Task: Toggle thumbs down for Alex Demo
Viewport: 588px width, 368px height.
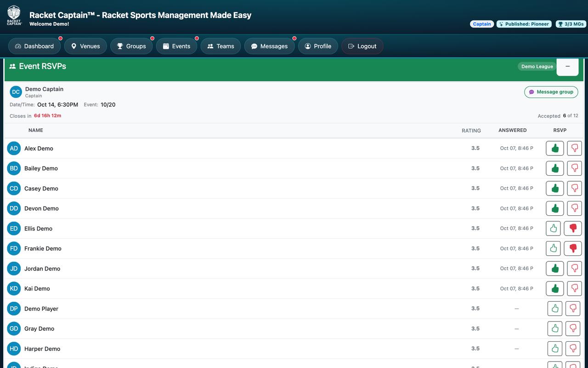Action: point(574,148)
